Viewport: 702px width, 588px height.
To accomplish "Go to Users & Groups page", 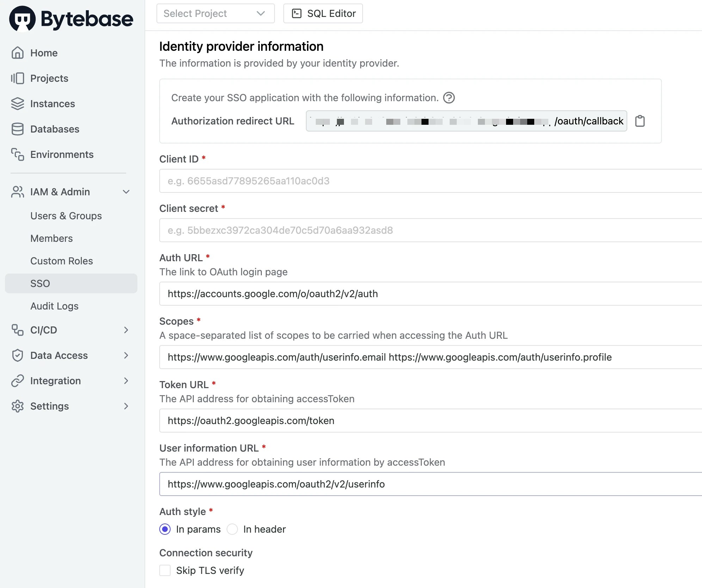I will 66,216.
